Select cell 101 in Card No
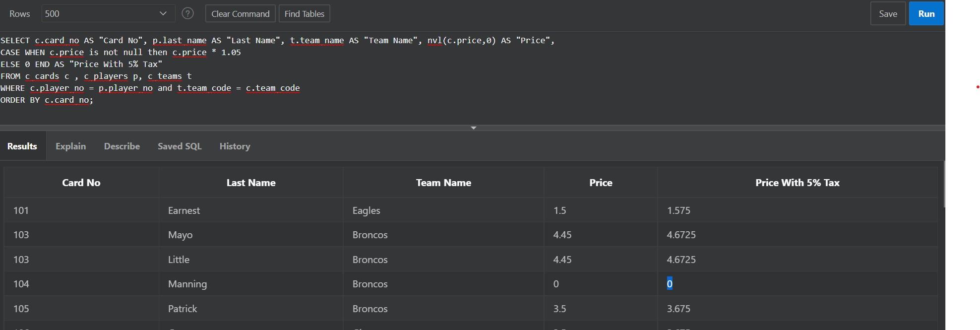The image size is (980, 330). (81, 210)
